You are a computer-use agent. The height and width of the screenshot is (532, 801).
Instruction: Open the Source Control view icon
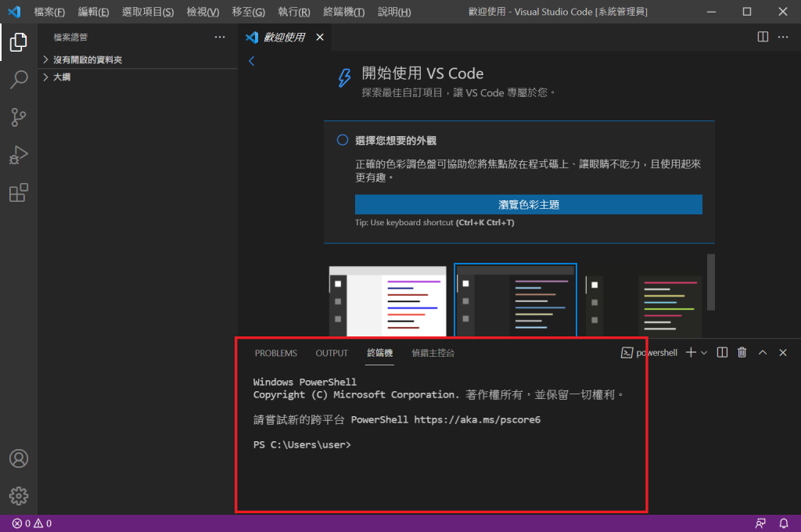(19, 117)
